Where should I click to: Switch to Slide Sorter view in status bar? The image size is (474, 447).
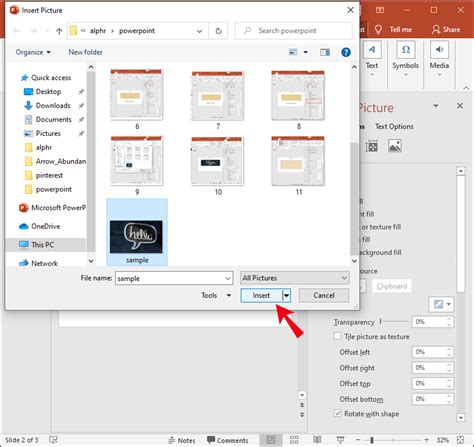click(x=294, y=440)
